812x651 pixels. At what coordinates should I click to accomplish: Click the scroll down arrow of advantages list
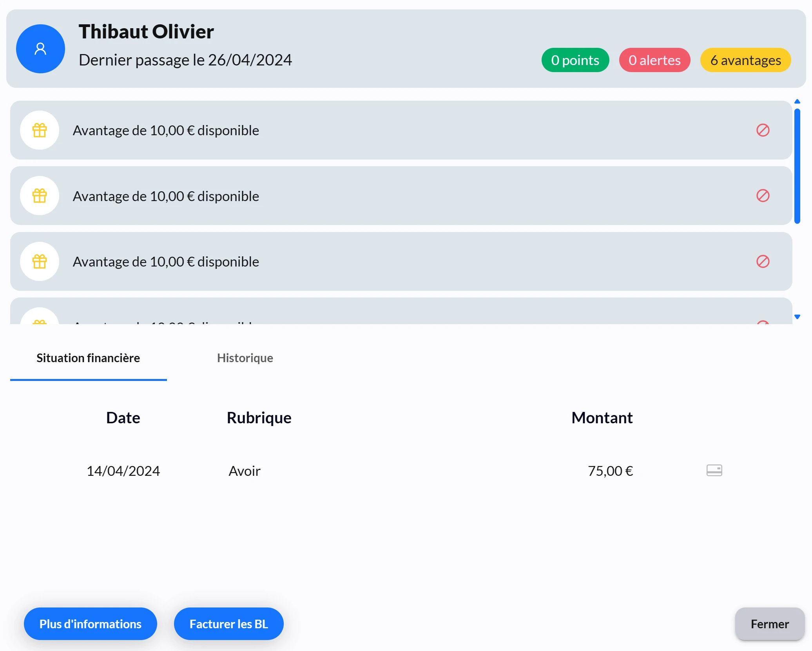click(797, 317)
